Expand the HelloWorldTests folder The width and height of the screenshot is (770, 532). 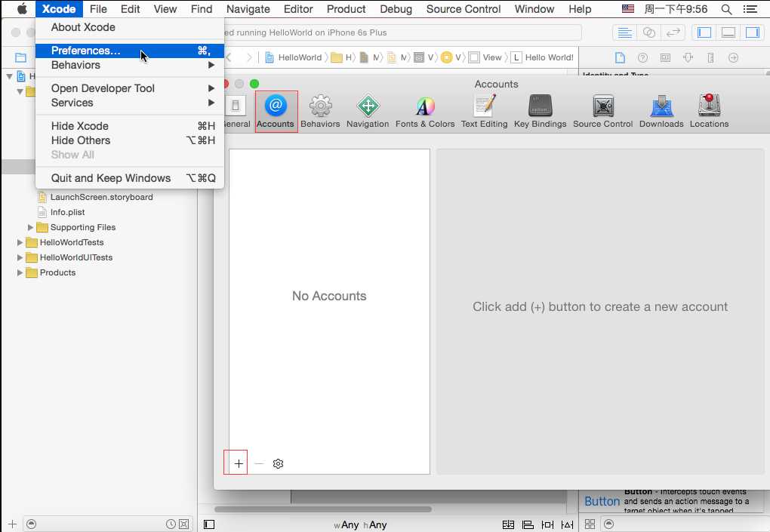pos(20,242)
